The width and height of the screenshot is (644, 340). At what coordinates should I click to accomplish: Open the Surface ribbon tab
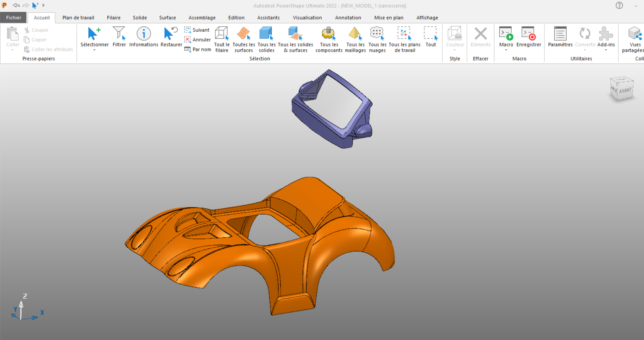[x=167, y=18]
